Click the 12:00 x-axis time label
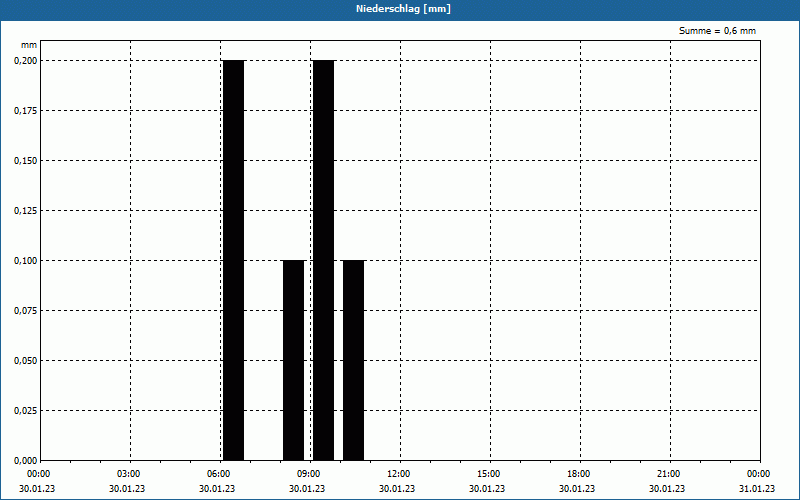800x500 pixels. click(398, 474)
